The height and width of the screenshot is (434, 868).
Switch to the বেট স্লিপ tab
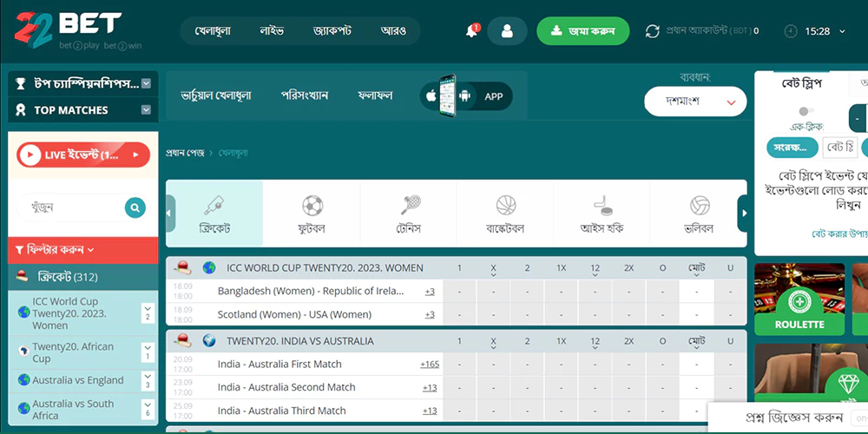(801, 83)
